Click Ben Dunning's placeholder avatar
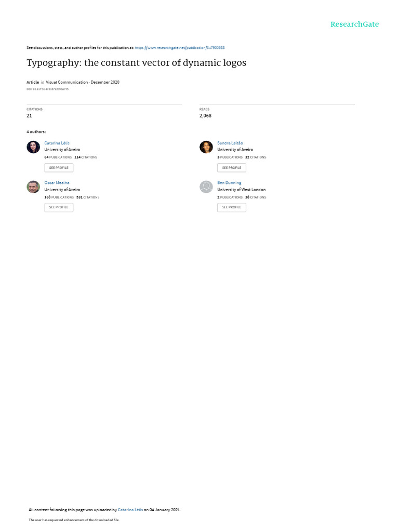This screenshot has width=399, height=532. [x=206, y=187]
